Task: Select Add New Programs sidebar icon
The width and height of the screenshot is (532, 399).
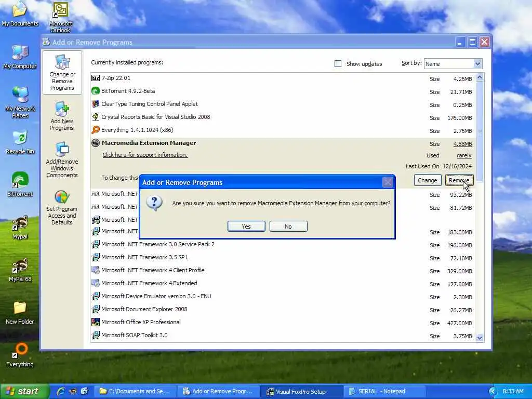Action: coord(62,116)
